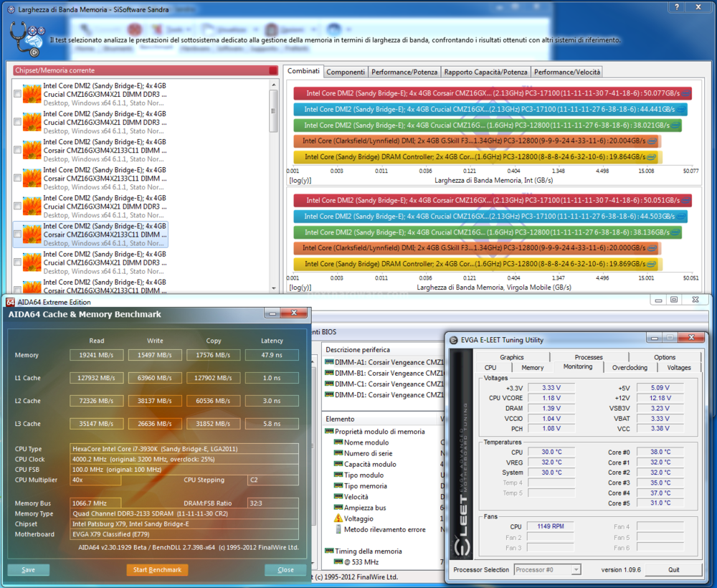Switch to the Combinati tab
The height and width of the screenshot is (588, 717).
(x=303, y=71)
